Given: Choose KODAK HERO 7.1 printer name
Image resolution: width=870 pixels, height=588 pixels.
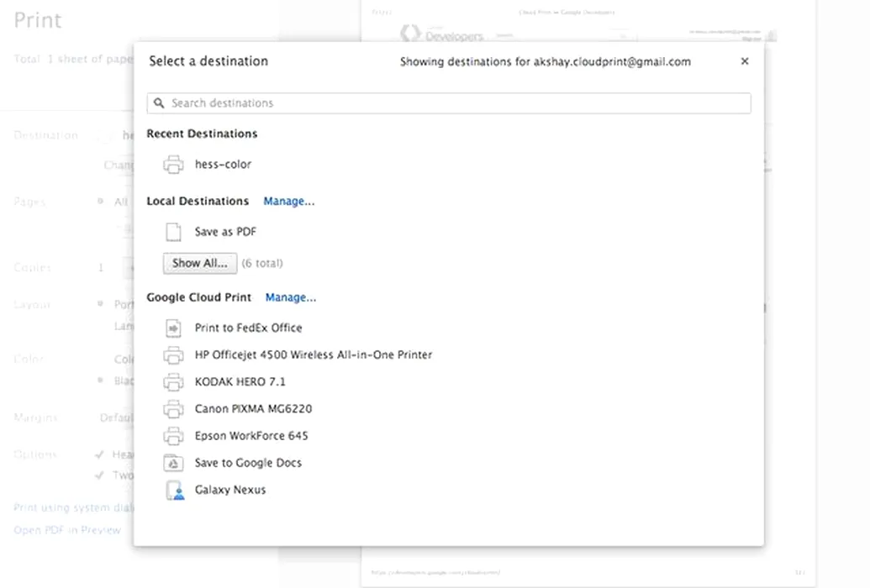Looking at the screenshot, I should coord(240,381).
